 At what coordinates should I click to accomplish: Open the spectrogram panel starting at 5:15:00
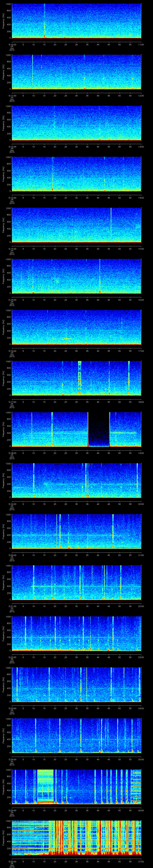tap(77, 276)
